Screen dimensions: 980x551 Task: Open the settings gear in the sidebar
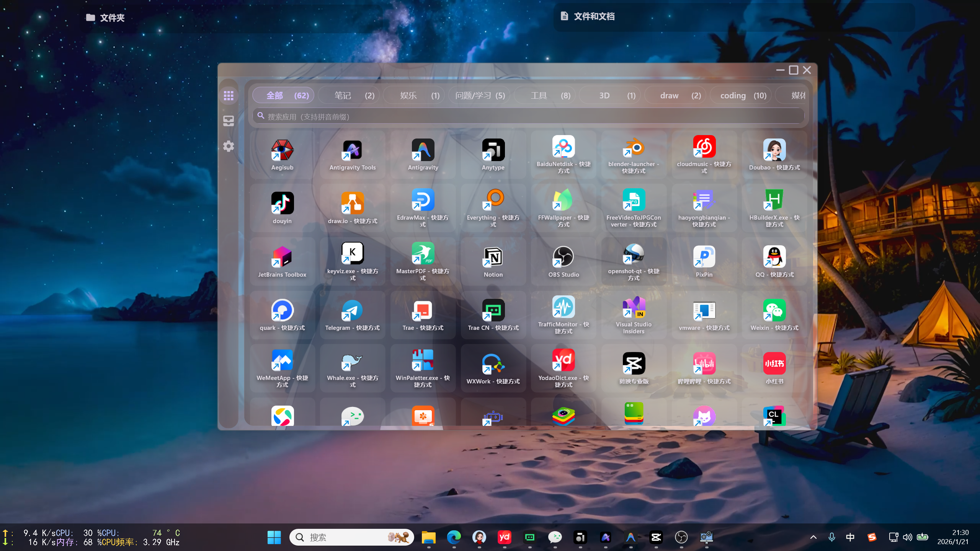[x=229, y=146]
